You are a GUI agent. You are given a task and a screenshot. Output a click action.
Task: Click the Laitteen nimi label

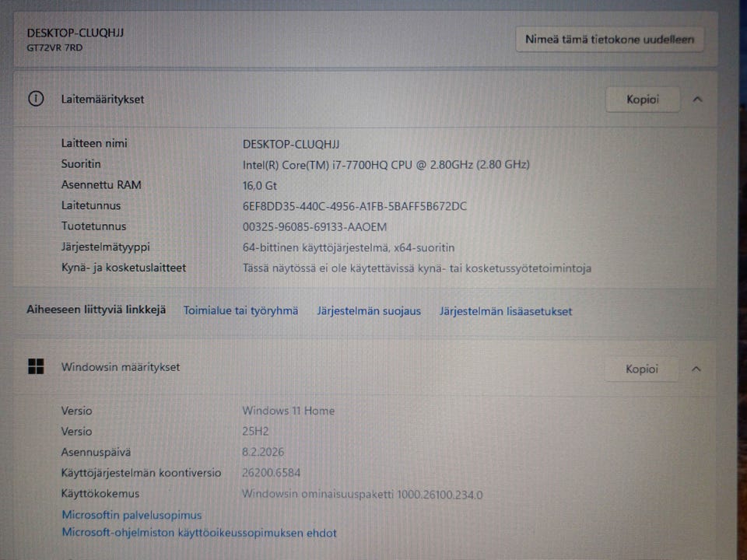(x=94, y=143)
